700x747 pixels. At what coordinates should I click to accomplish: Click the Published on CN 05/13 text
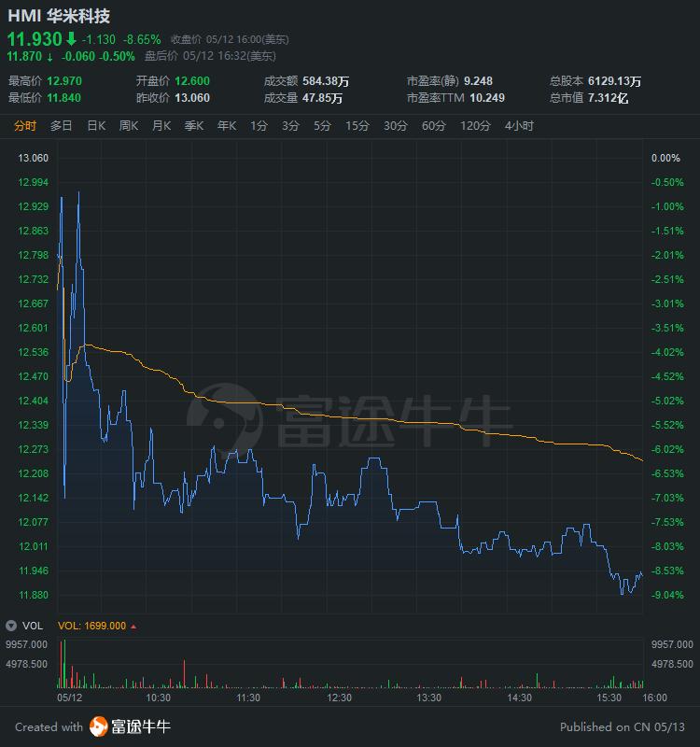pyautogui.click(x=623, y=727)
